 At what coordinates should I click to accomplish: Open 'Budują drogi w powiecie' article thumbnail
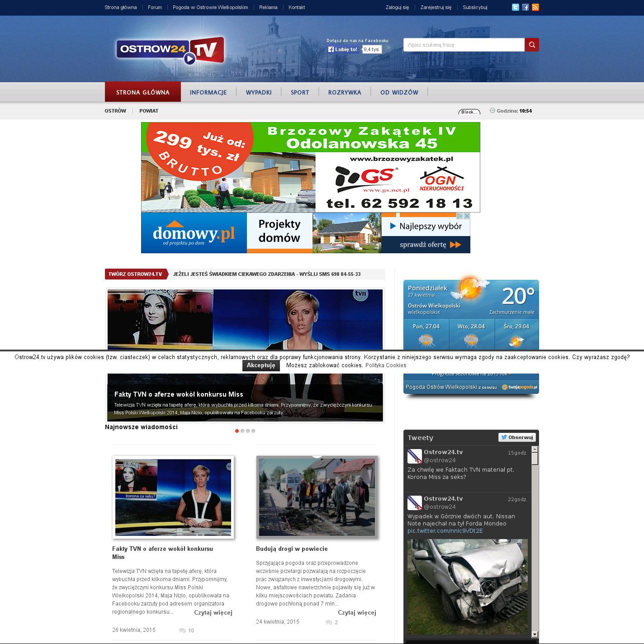tap(317, 497)
